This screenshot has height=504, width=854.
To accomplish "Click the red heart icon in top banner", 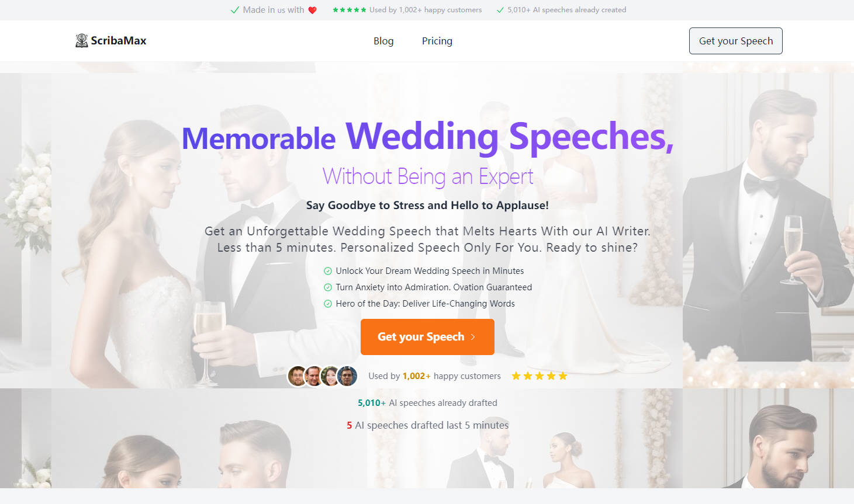I will [x=312, y=10].
